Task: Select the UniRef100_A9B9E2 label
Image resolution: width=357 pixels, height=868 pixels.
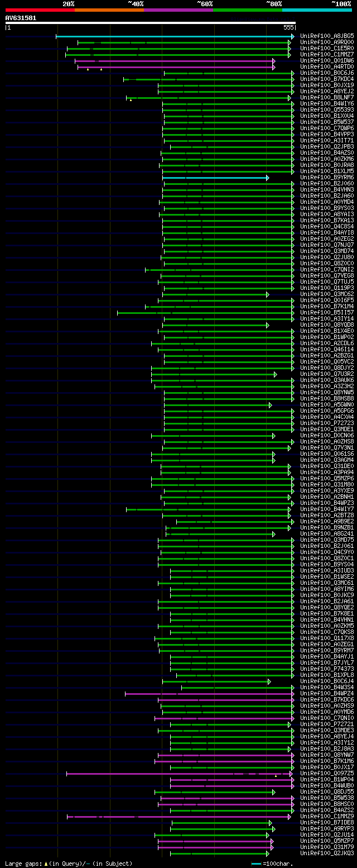Action: 327,522
